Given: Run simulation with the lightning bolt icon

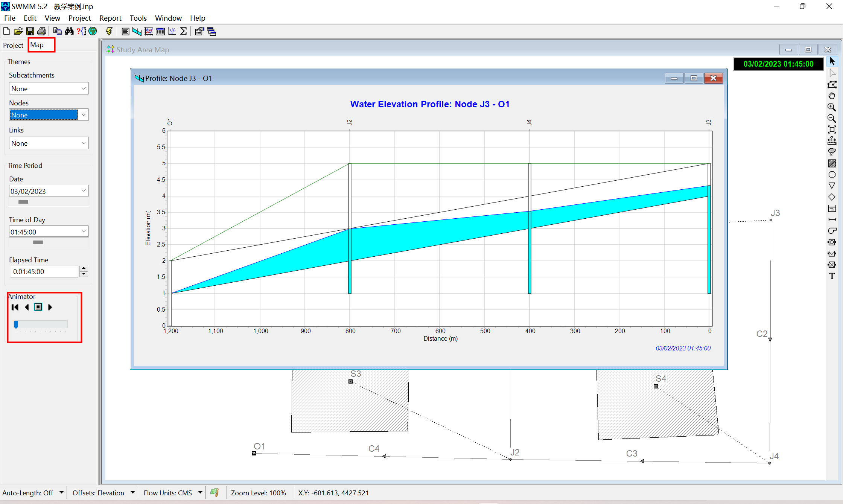Looking at the screenshot, I should [109, 31].
